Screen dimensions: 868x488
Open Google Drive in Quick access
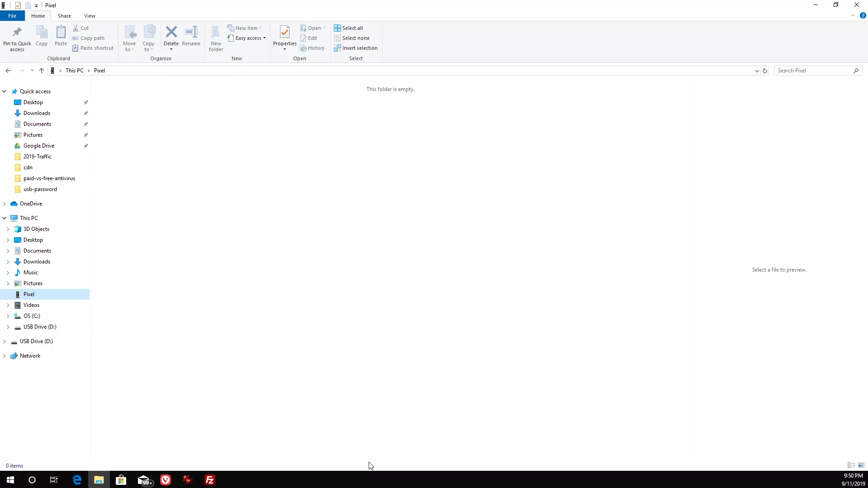[39, 146]
